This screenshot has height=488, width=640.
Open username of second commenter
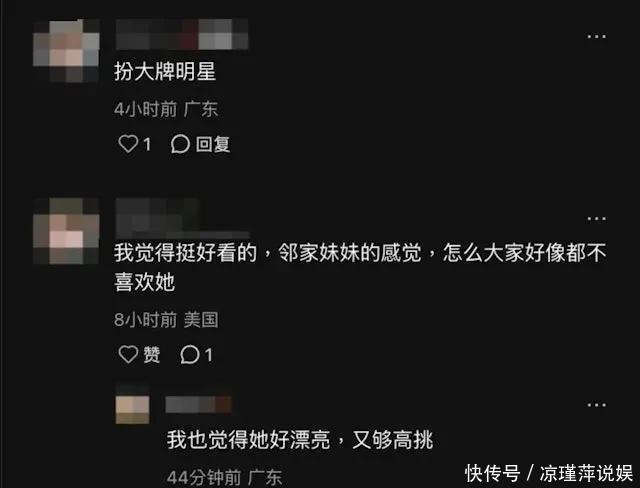point(182,218)
